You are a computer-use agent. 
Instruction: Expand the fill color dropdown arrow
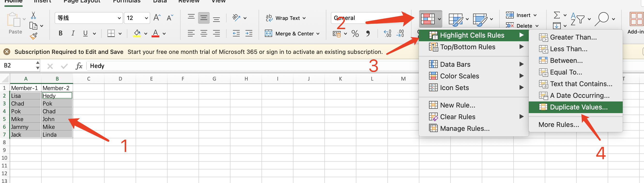[x=146, y=33]
